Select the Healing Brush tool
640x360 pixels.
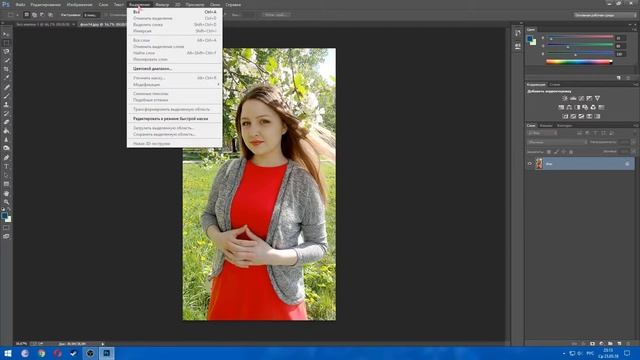(6, 87)
